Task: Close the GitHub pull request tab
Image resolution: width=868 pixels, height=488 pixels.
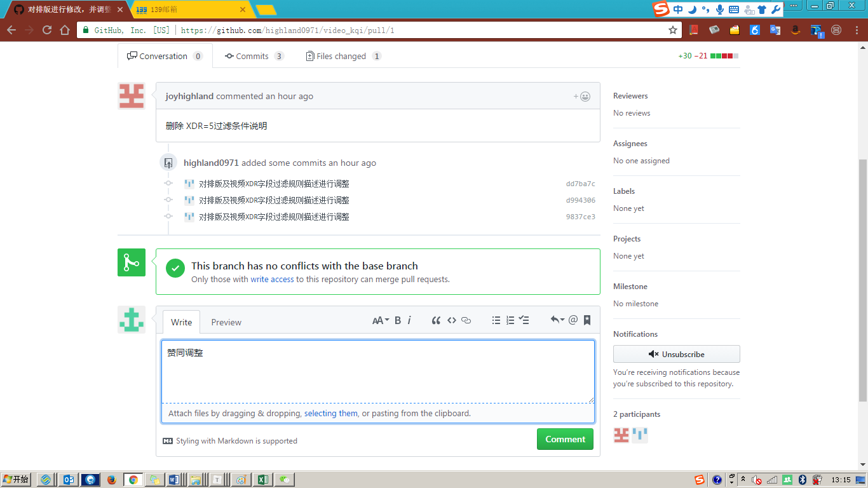Action: tap(120, 10)
